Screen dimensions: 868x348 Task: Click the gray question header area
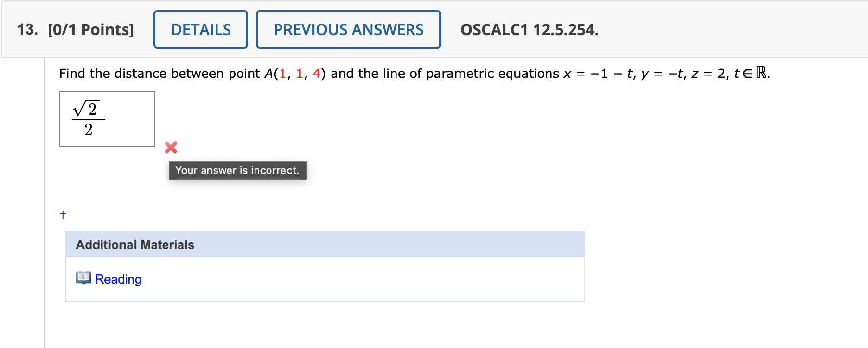[x=722, y=29]
